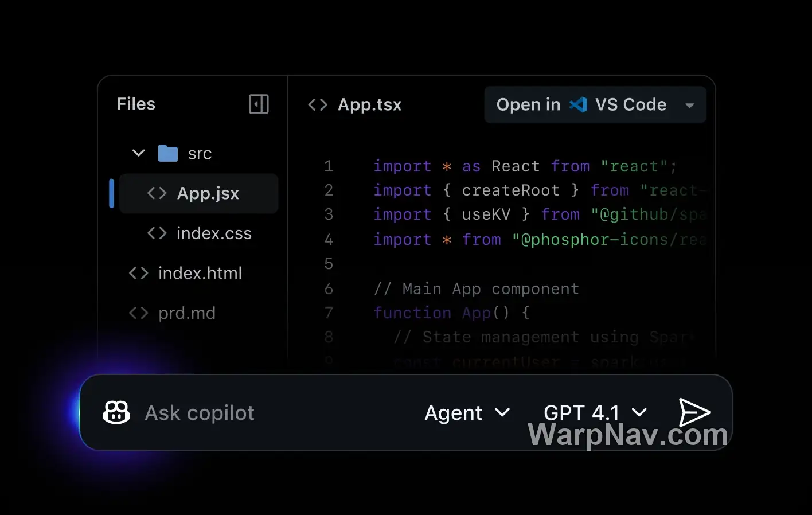
Task: Send the prompt with the arrow icon
Action: click(x=694, y=412)
